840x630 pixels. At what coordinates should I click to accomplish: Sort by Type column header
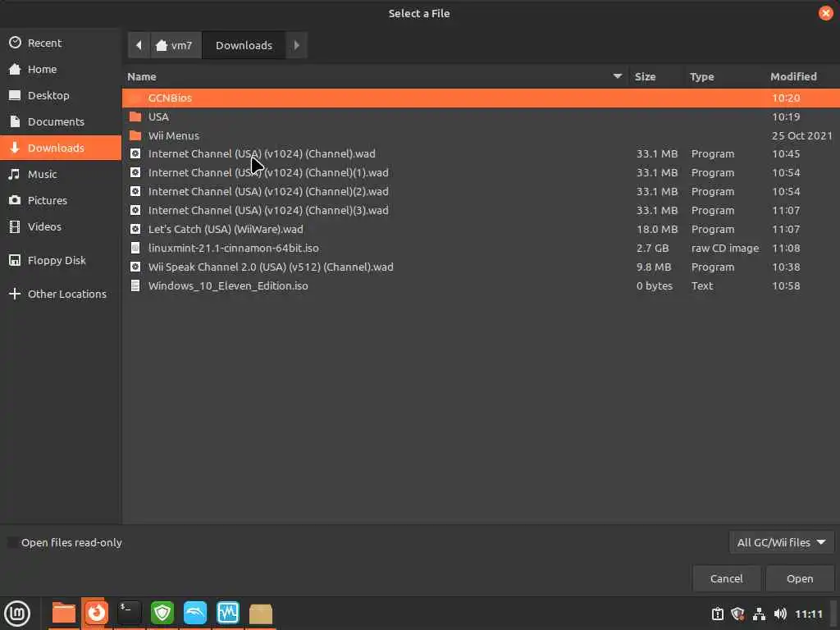tap(724, 76)
